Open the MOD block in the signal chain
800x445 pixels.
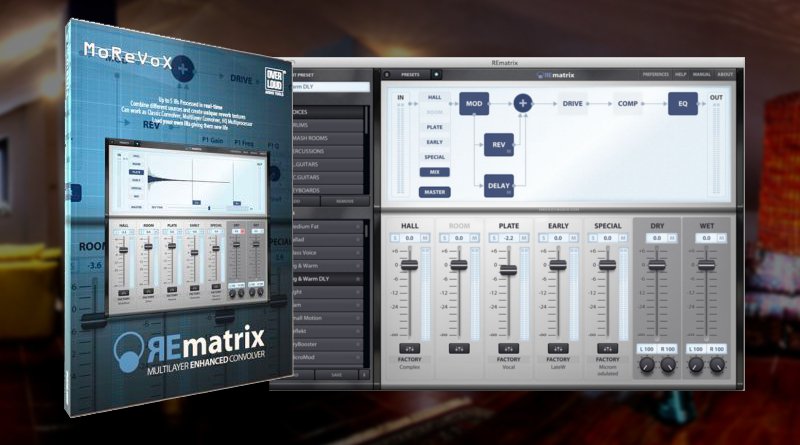tap(474, 104)
